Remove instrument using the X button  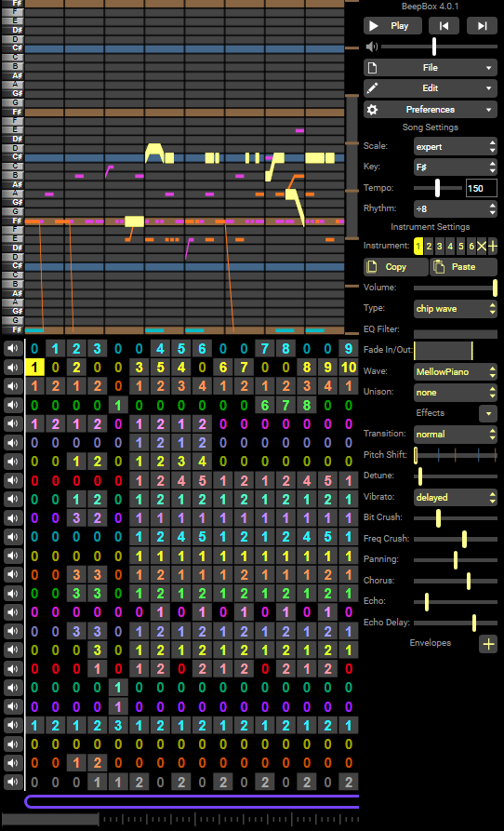[482, 246]
